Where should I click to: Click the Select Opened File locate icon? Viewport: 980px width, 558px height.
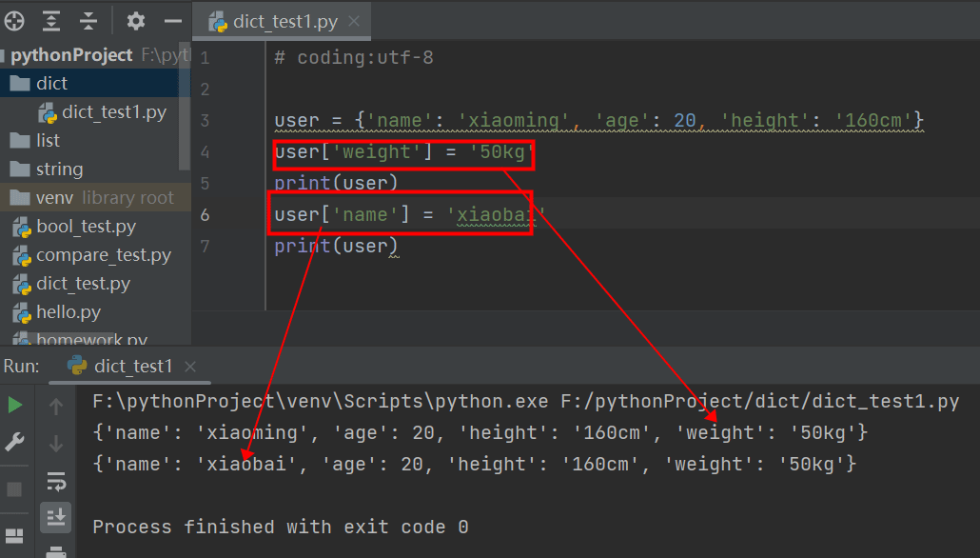[x=14, y=21]
